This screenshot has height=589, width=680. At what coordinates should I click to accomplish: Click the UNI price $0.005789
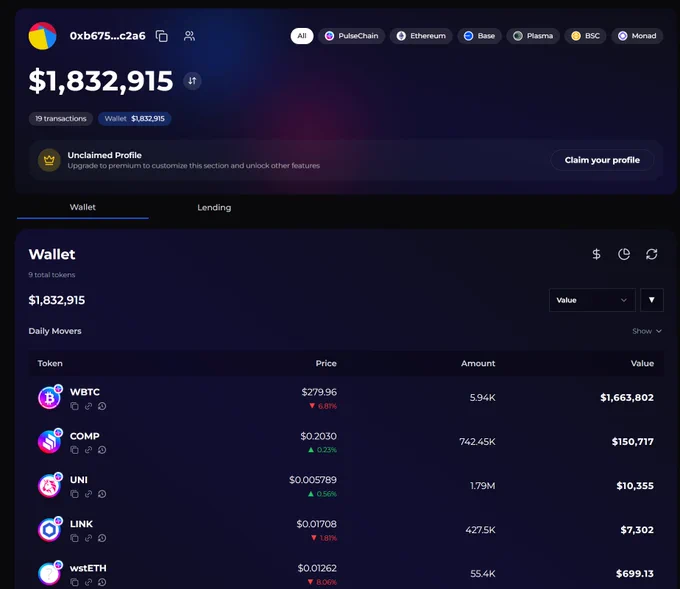(x=313, y=480)
